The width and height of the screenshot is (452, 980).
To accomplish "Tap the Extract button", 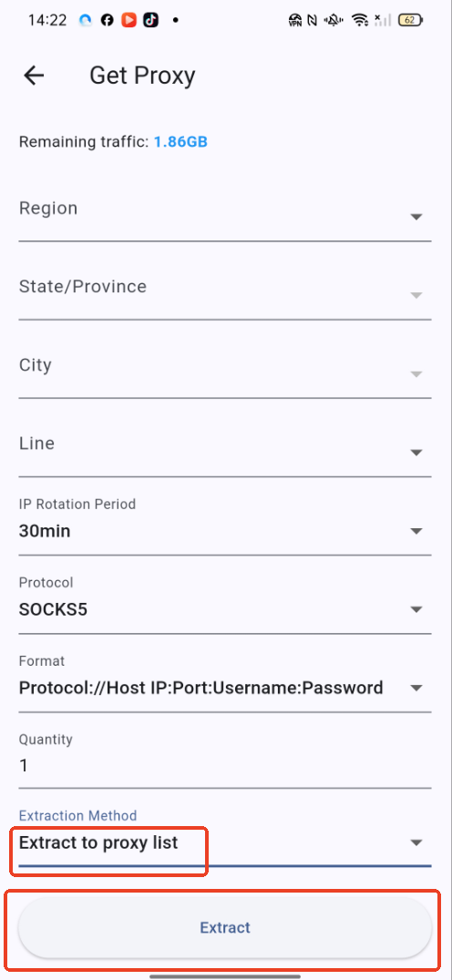I will click(x=225, y=927).
